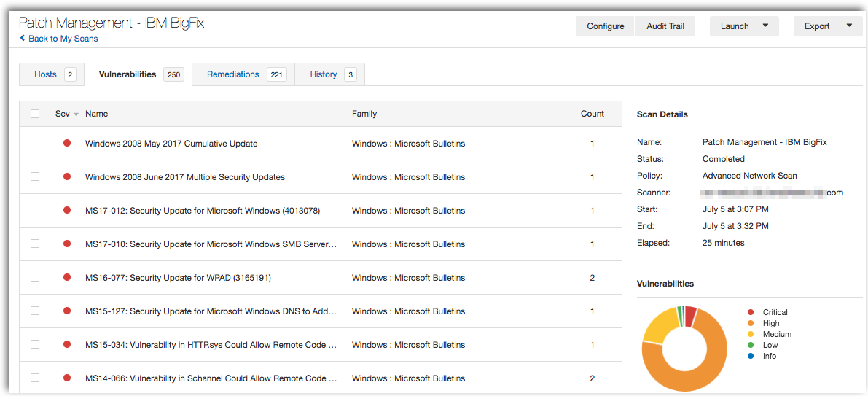Viewport: 868px width, 396px height.
Task: Click the Low green legend swatch
Action: (751, 345)
